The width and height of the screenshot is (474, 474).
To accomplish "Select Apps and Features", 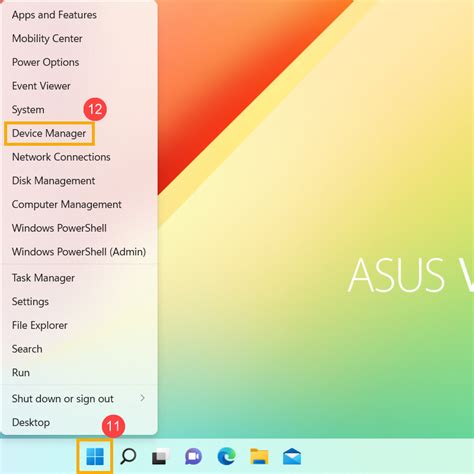I will (79, 15).
